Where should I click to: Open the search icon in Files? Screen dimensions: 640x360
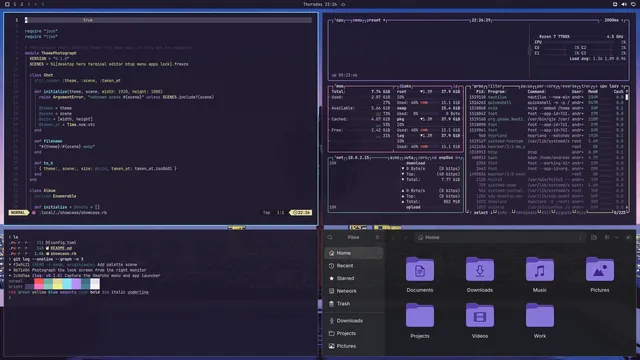point(330,238)
